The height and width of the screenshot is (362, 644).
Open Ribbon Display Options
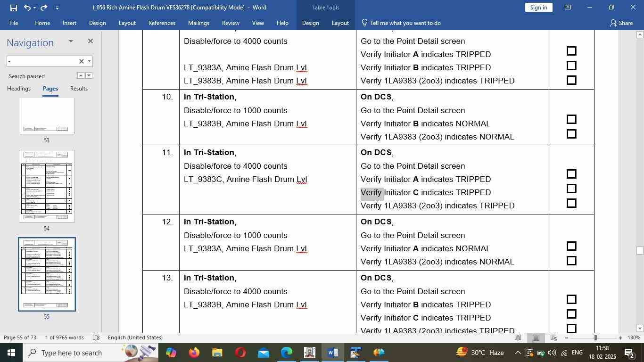point(568,8)
